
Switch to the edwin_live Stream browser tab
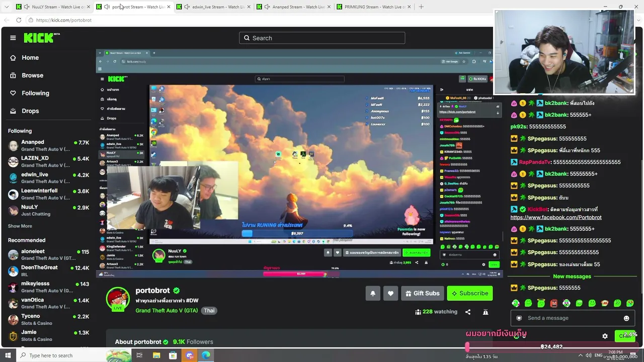pos(215,7)
